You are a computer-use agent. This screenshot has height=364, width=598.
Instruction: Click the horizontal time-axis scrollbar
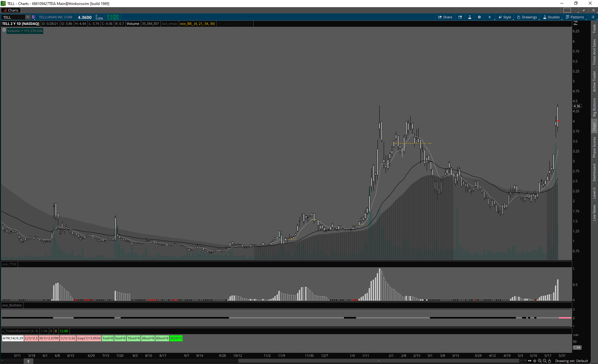378,361
